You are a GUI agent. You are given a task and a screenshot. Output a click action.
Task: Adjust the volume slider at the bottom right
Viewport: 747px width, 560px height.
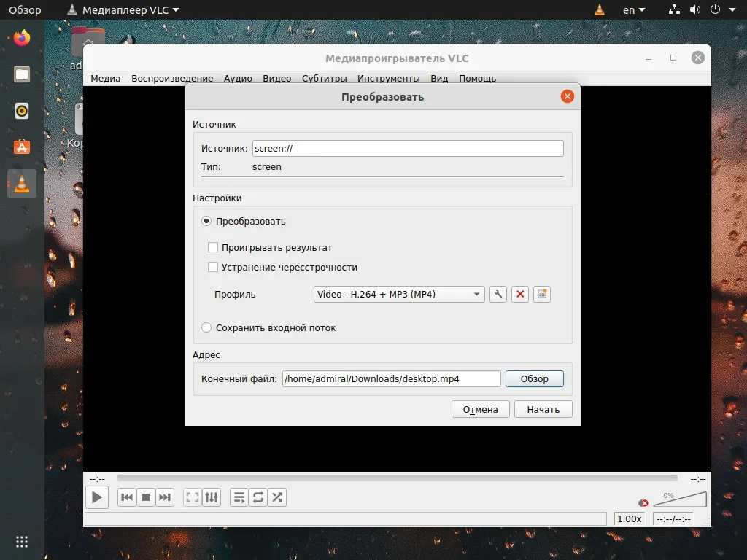[x=680, y=499]
